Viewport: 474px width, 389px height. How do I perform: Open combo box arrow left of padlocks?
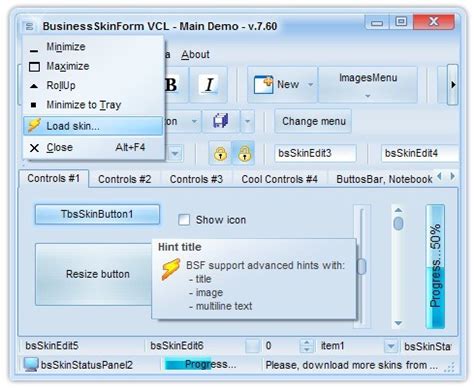(175, 154)
